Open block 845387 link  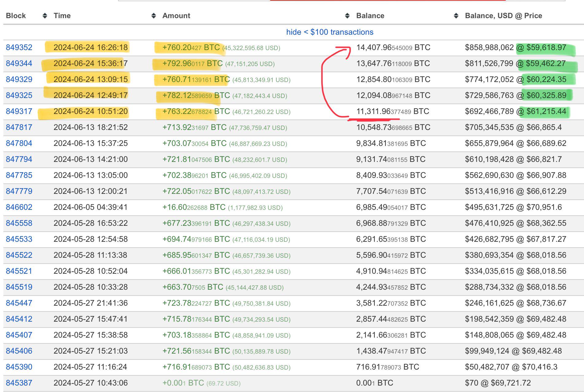[19, 383]
